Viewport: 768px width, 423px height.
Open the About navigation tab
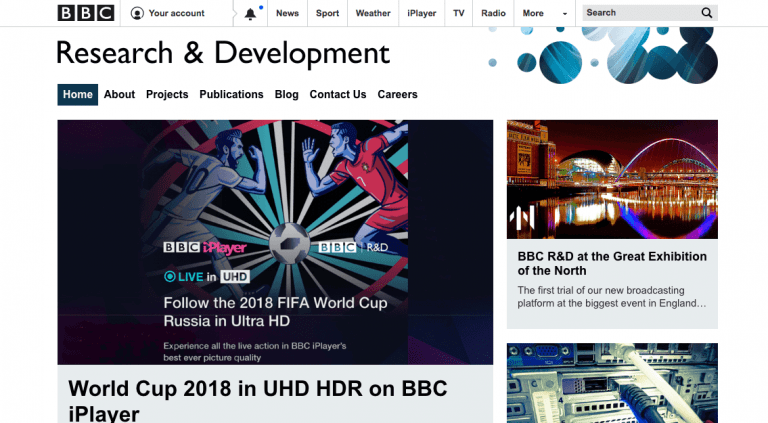pos(119,94)
